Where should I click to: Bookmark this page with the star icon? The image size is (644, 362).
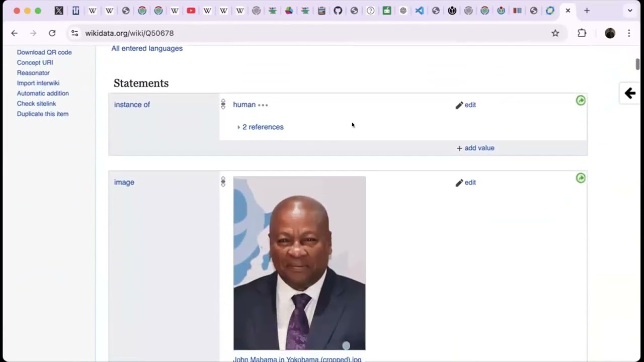point(555,33)
